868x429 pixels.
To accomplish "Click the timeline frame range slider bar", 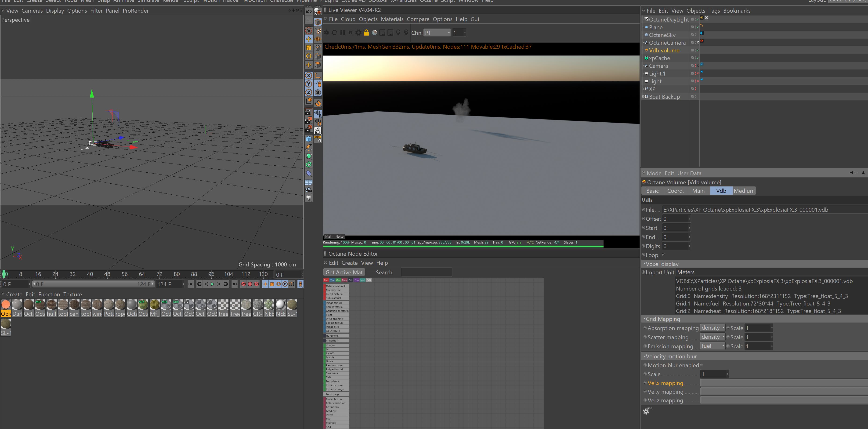I will tap(93, 284).
